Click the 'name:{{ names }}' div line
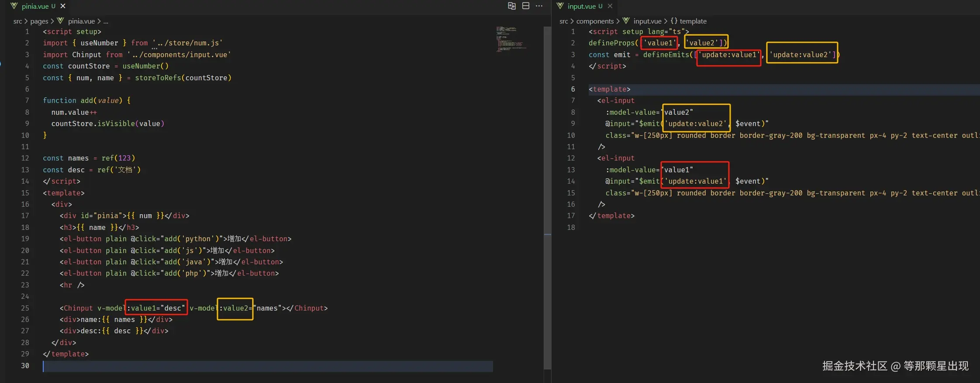 [x=116, y=319]
